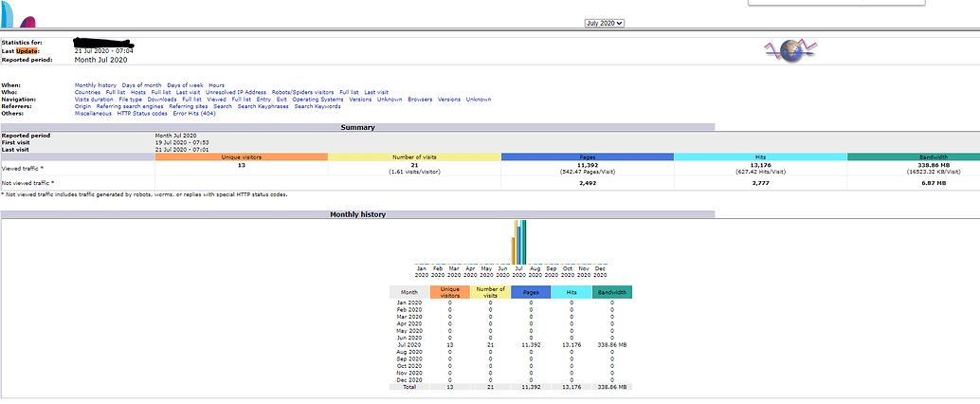
Task: Click the Jul 2020 bars in chart
Action: pyautogui.click(x=518, y=243)
